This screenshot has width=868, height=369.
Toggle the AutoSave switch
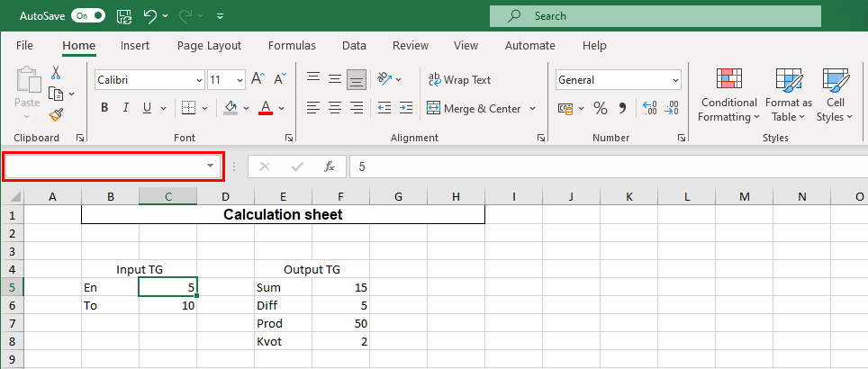pos(87,16)
